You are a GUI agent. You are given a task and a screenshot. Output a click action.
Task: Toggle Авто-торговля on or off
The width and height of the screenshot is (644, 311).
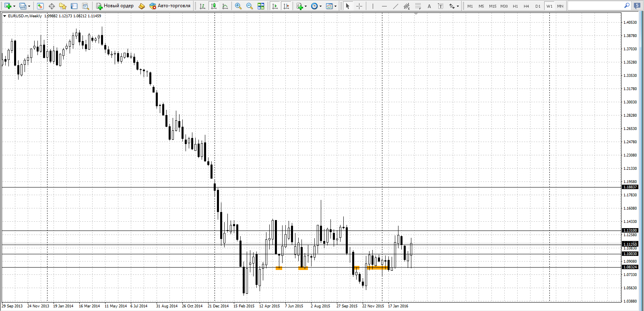click(169, 6)
